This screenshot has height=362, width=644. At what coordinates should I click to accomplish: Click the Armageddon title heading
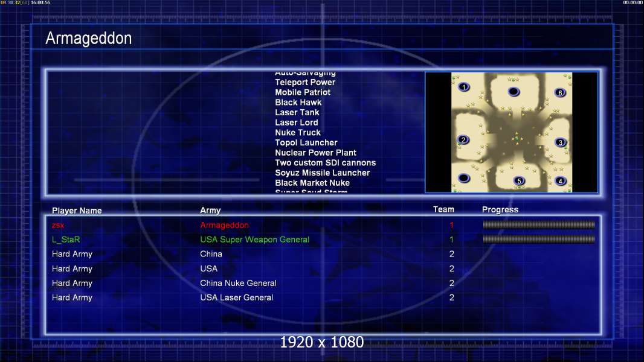[x=89, y=38]
